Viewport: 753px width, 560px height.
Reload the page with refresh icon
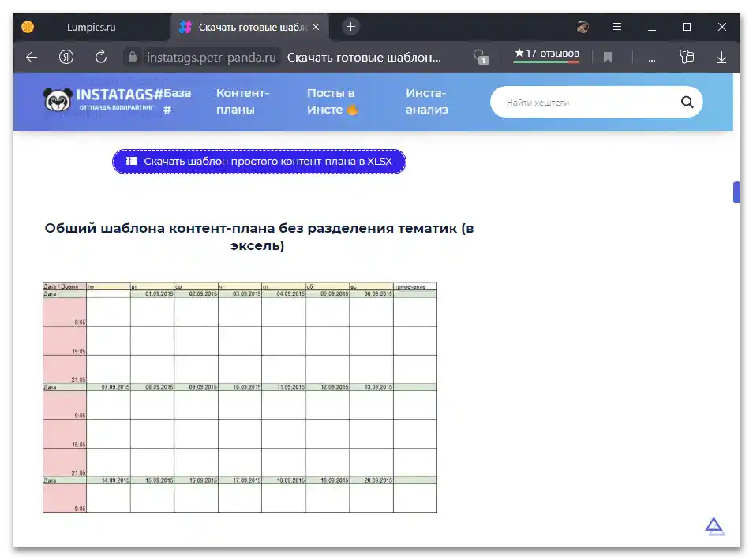(x=101, y=57)
